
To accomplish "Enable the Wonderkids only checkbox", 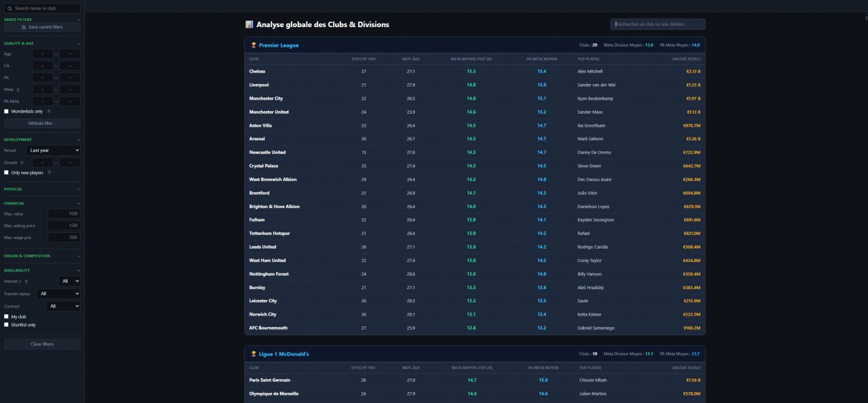I will 6,111.
